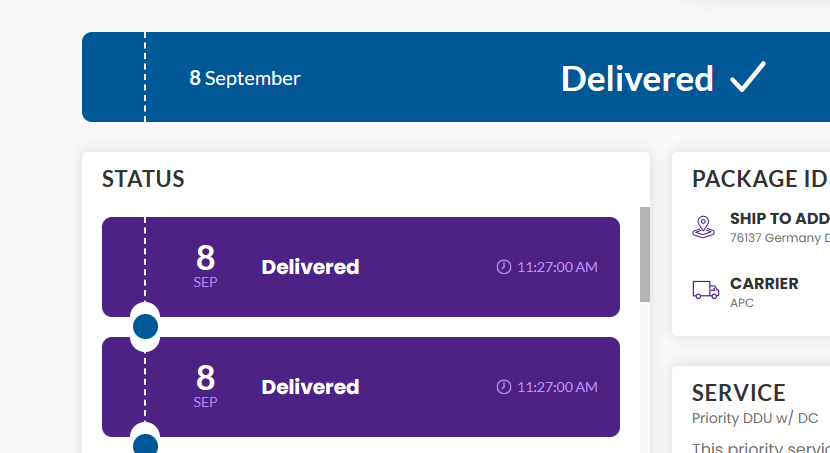Click the checkmark icon beside Delivered banner
Viewport: 830px width, 453px height.
coord(748,77)
